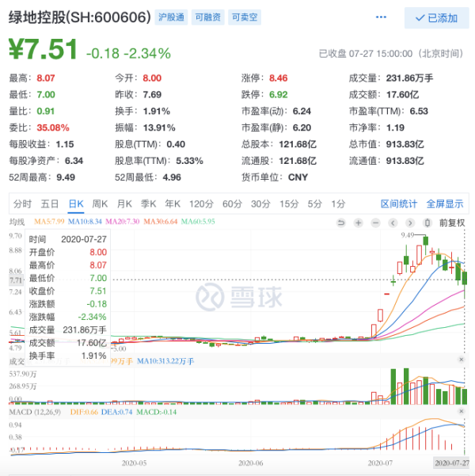
Task: Close the MACD indicator panel
Action: click(x=462, y=411)
